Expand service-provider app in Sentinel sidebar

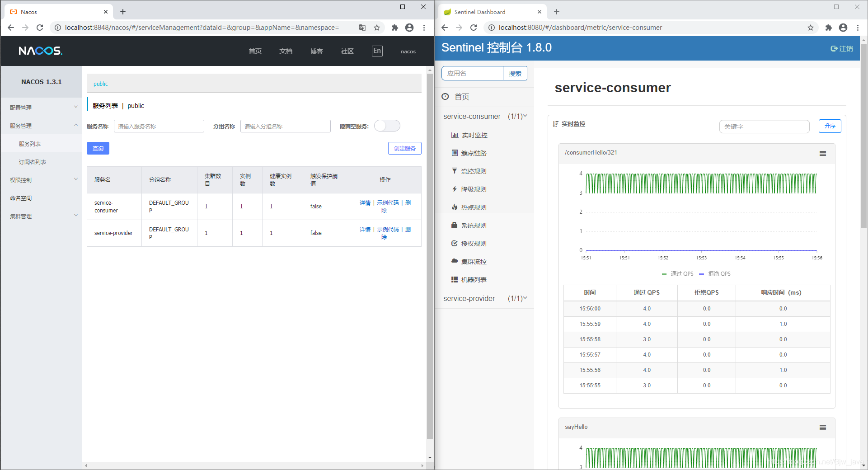point(485,299)
